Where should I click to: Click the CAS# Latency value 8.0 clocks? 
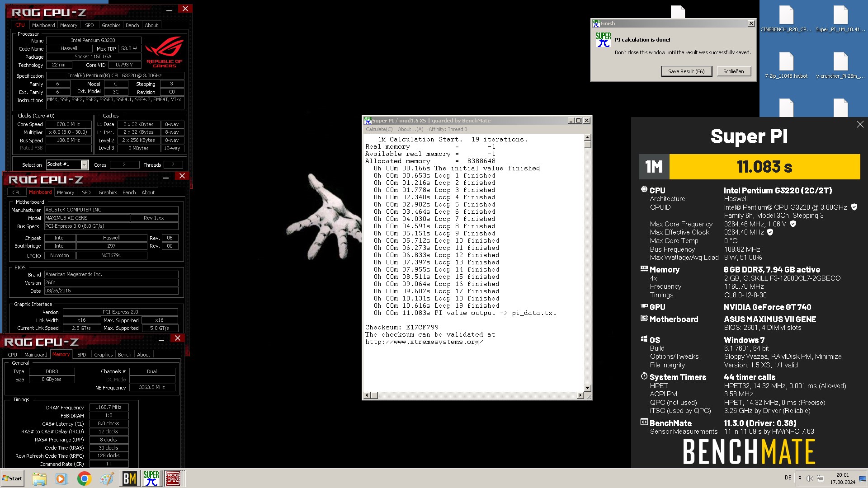108,423
